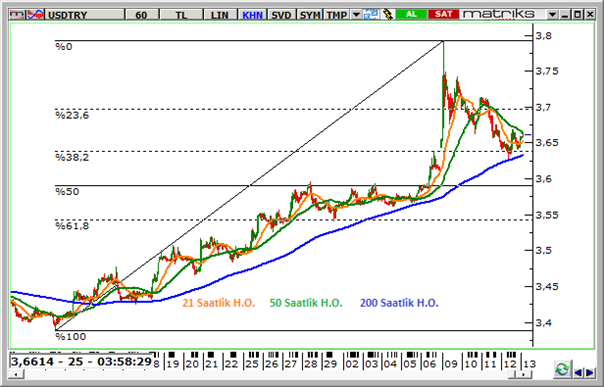Click the 3,65 price axis label
The width and height of the screenshot is (604, 387).
tap(547, 143)
